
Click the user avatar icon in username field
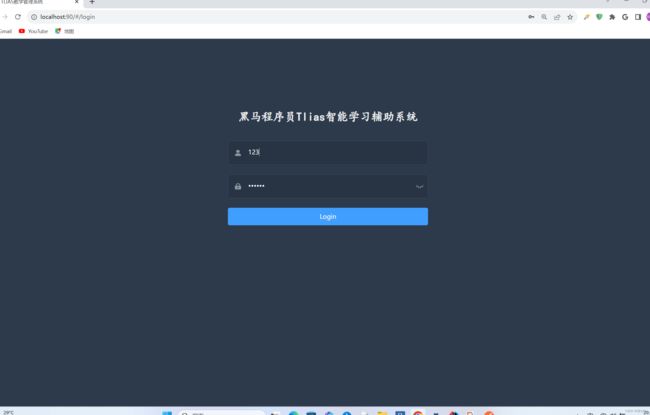coord(238,153)
